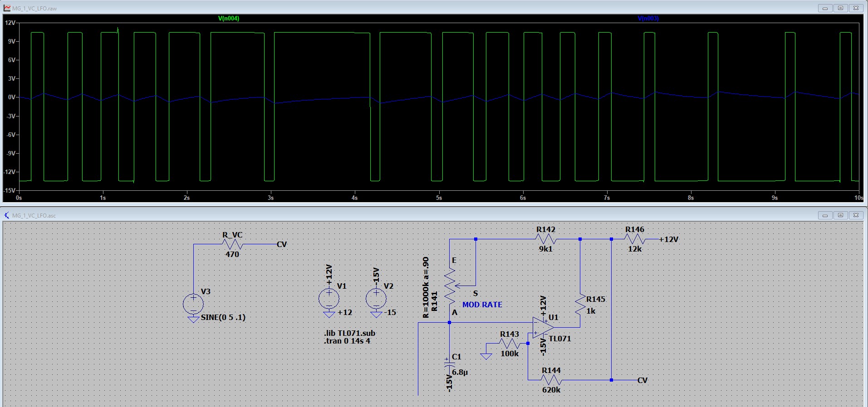The image size is (868, 407).
Task: Select the R_VC 470 resistor
Action: (x=232, y=245)
